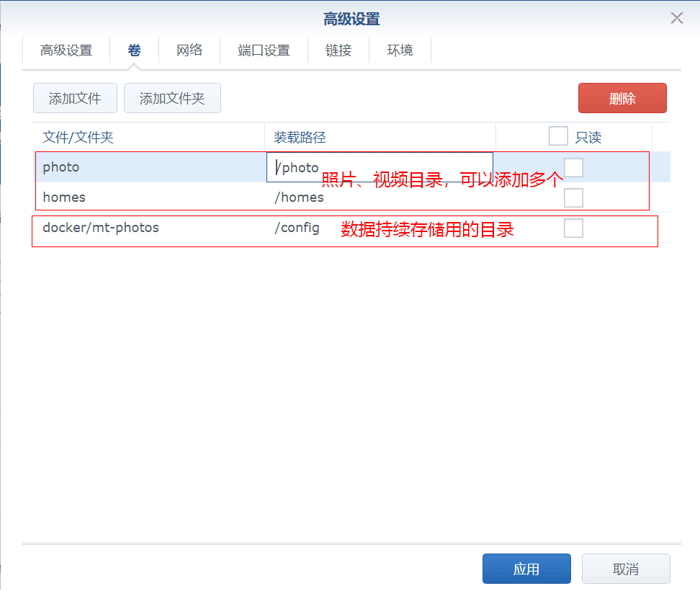Screen dimensions: 700x591
Task: Check the read-only box for homes
Action: point(573,197)
